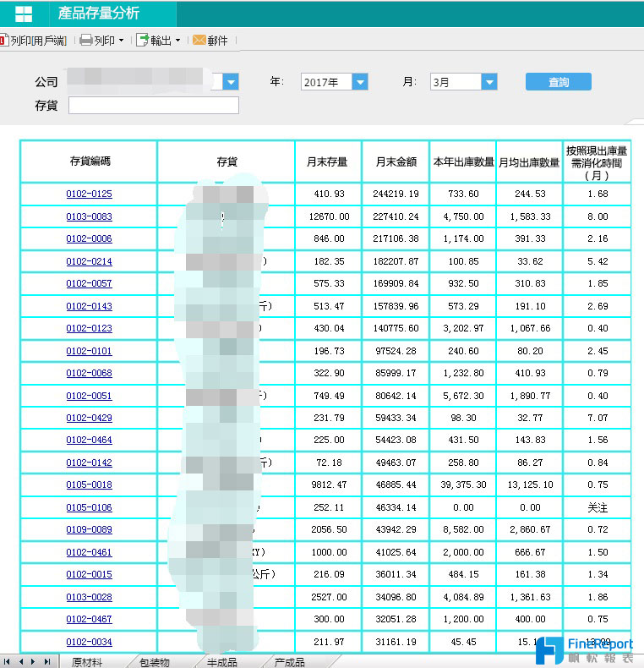Click the 月末金額 column header
Image resolution: width=644 pixels, height=668 pixels.
pyautogui.click(x=396, y=162)
